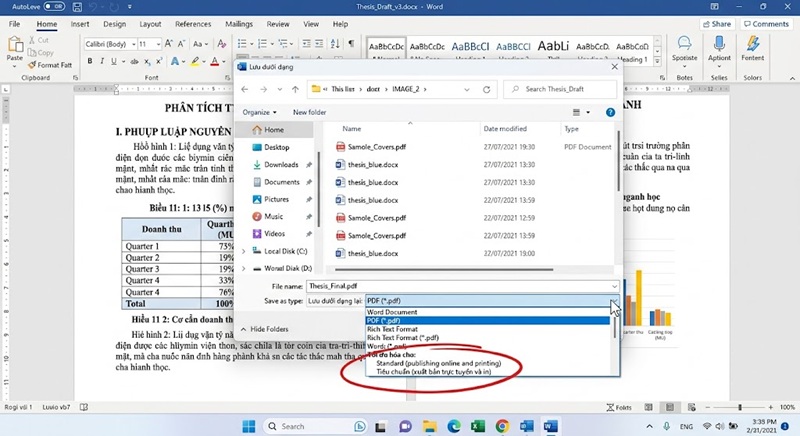Click the Format Painter brush icon
The height and width of the screenshot is (436, 800).
(32, 65)
